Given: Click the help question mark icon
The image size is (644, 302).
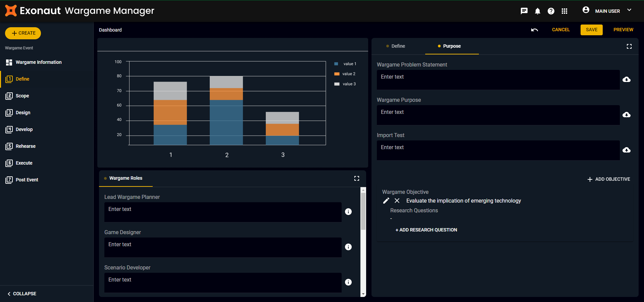Looking at the screenshot, I should coord(551,11).
